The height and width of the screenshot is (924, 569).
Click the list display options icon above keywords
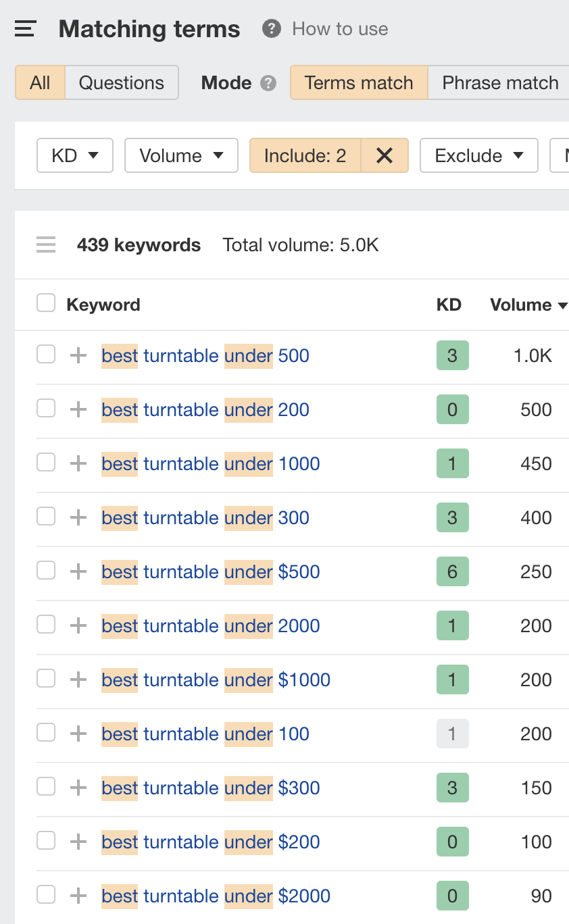coord(45,245)
